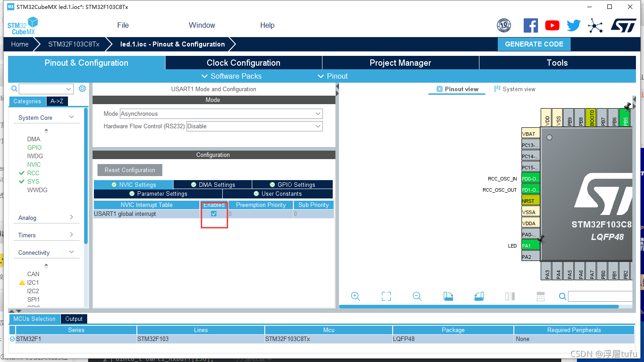This screenshot has height=362, width=644.
Task: Rotate the chip clockwise icon
Action: click(448, 296)
